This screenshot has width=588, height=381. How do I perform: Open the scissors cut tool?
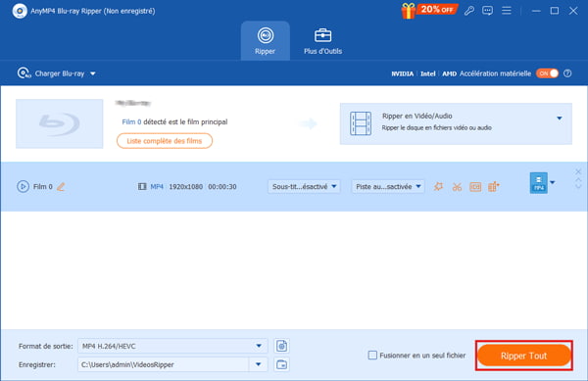457,186
